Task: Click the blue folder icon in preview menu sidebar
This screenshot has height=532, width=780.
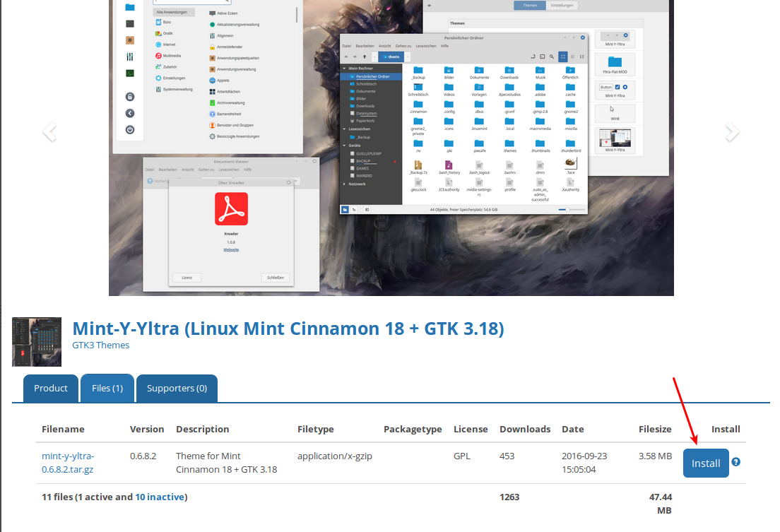Action: tap(130, 7)
